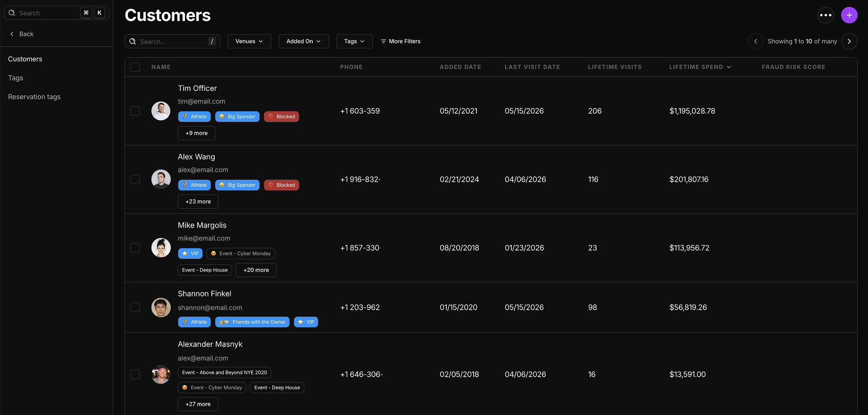Screen dimensions: 868x415
Task: Select Alex Wang row checkbox
Action: click(135, 179)
